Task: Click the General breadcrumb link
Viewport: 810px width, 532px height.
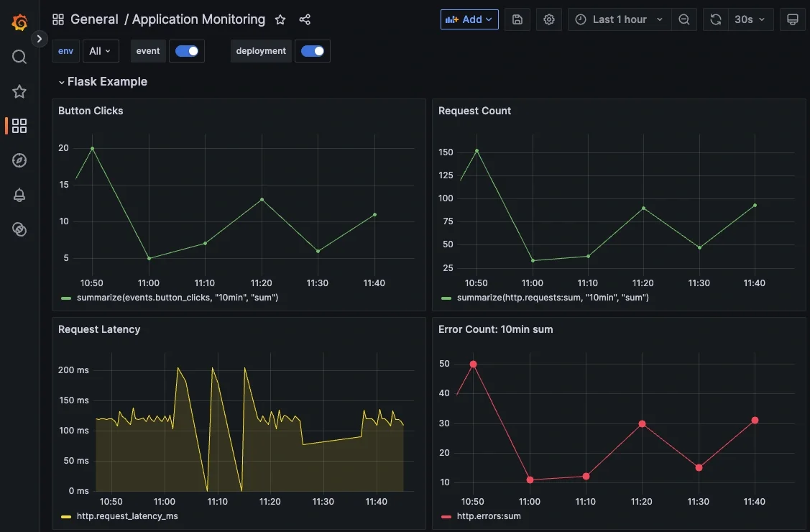Action: tap(94, 19)
